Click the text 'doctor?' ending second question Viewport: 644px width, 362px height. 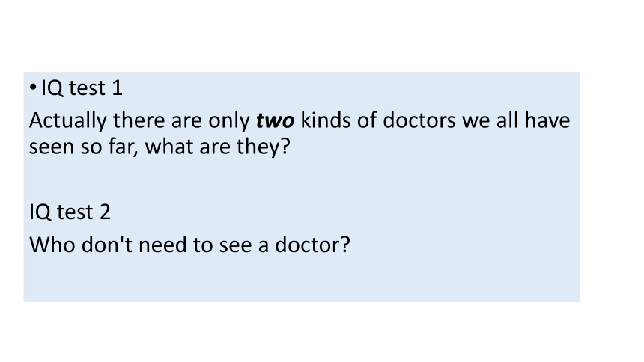(312, 245)
